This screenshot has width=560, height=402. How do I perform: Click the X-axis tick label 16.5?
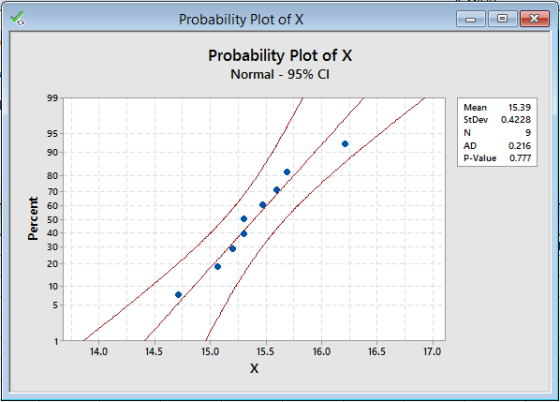pos(377,352)
